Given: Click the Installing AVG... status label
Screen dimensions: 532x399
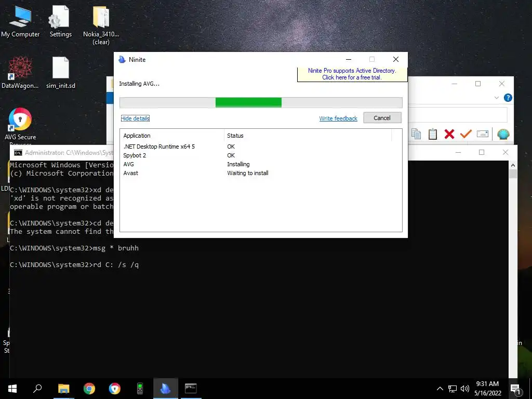Looking at the screenshot, I should tap(139, 84).
